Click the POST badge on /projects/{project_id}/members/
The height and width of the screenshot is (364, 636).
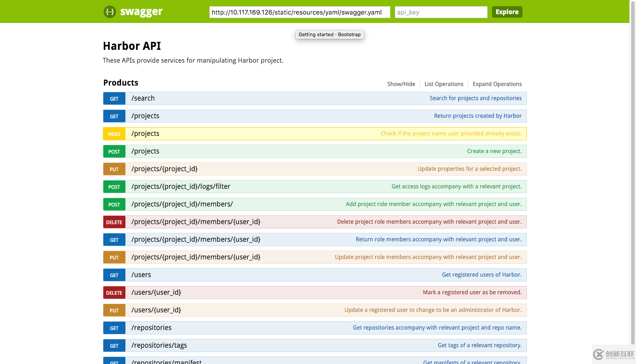coord(114,204)
